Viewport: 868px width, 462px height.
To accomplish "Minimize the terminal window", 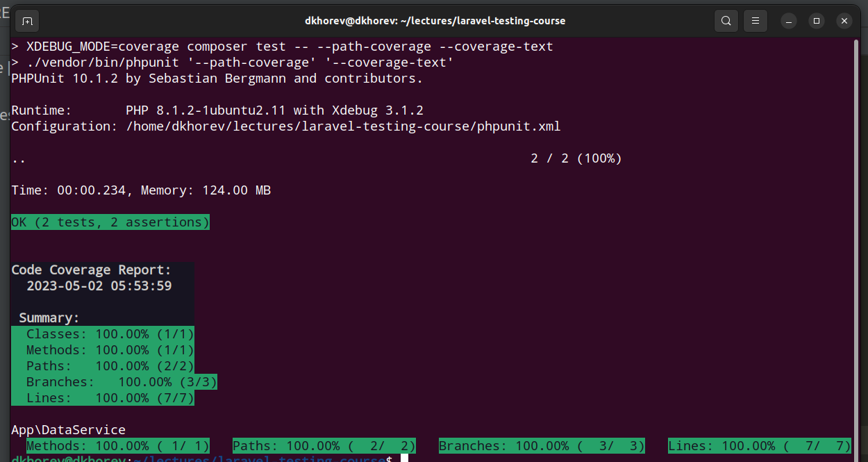I will [788, 21].
